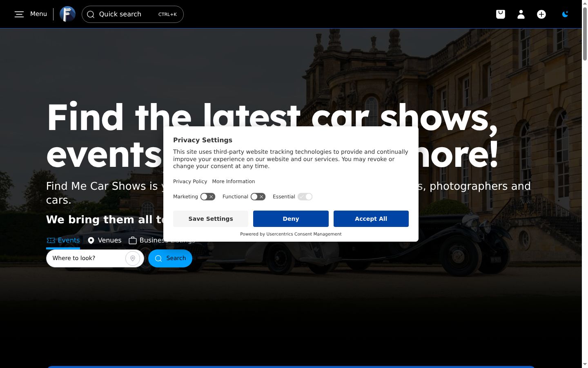Image resolution: width=588 pixels, height=368 pixels.
Task: Click the Privacy Settings heading
Action: pos(203,140)
